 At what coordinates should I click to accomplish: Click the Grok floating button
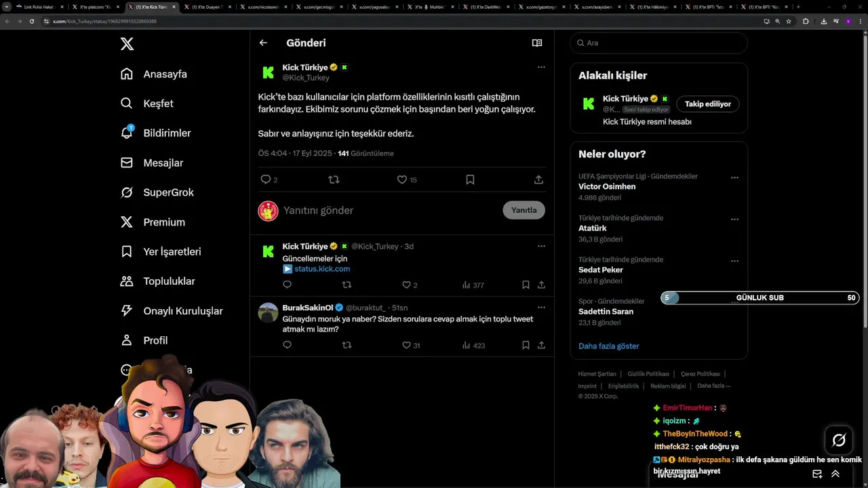(839, 441)
